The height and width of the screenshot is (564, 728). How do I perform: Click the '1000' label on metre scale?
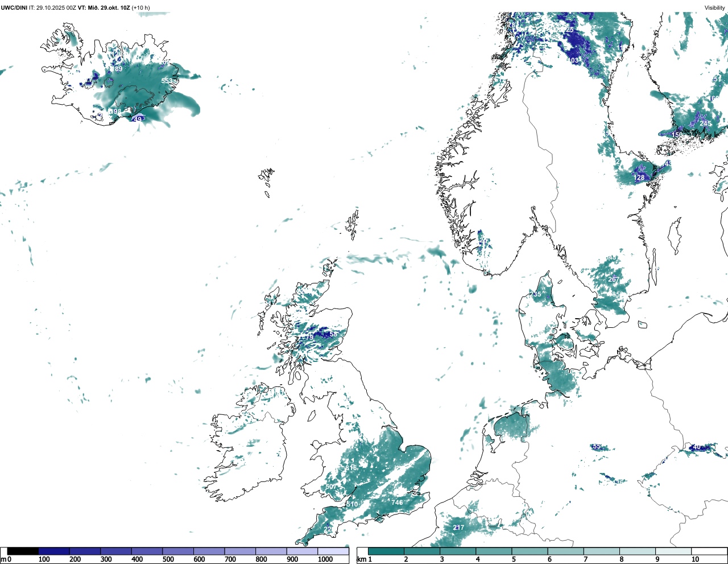point(325,559)
